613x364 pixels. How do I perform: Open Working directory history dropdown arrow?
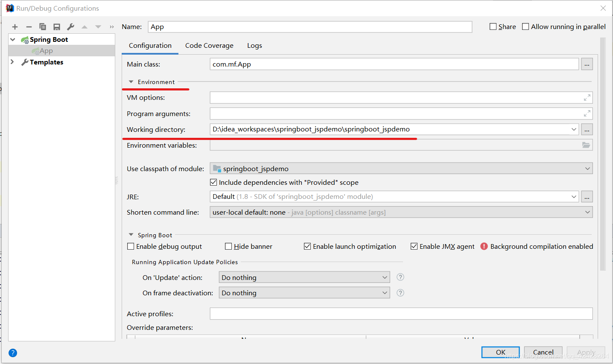point(574,129)
